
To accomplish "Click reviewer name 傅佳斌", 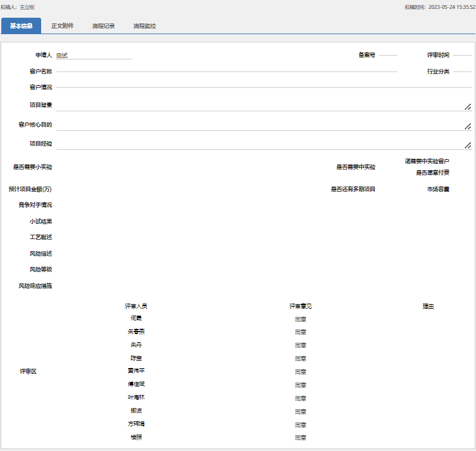I will [136, 385].
